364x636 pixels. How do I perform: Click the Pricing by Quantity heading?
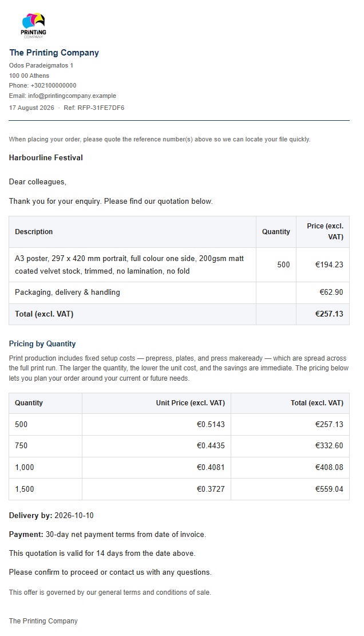[42, 344]
